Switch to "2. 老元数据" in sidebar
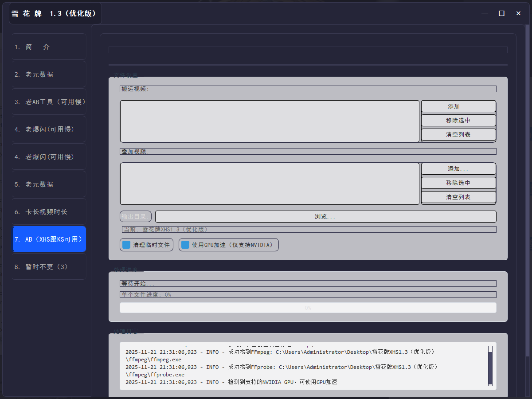 49,74
